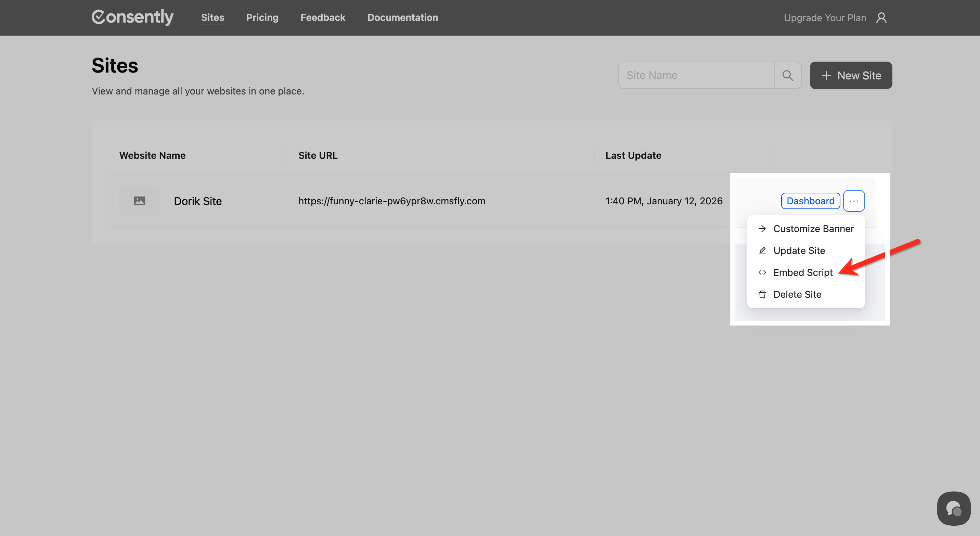Choose Delete Site from the menu
The image size is (980, 536).
(797, 294)
